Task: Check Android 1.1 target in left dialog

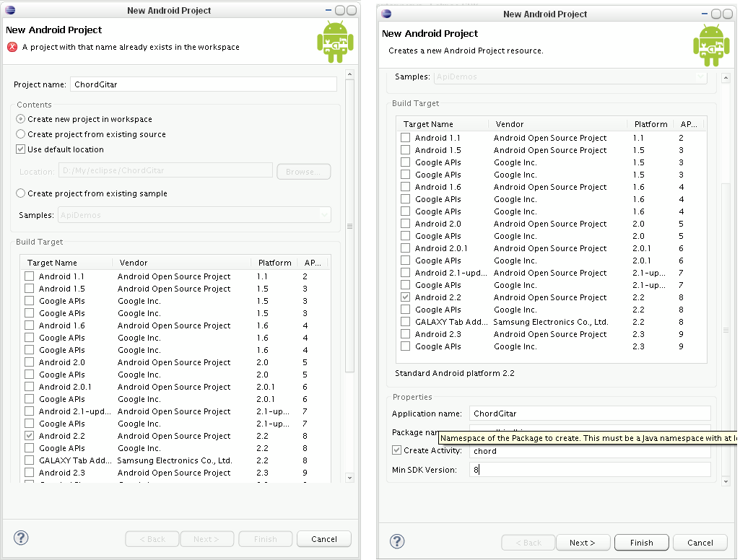Action: coord(30,276)
